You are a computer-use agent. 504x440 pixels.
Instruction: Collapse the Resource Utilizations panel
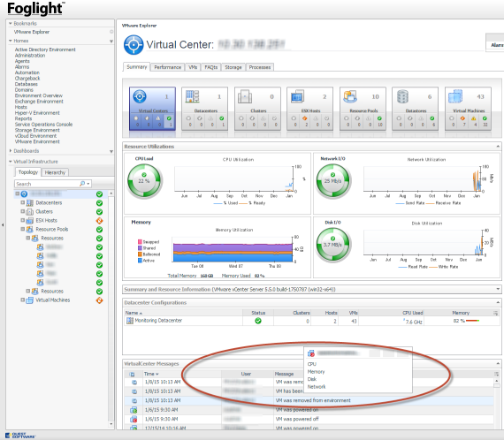pyautogui.click(x=498, y=146)
